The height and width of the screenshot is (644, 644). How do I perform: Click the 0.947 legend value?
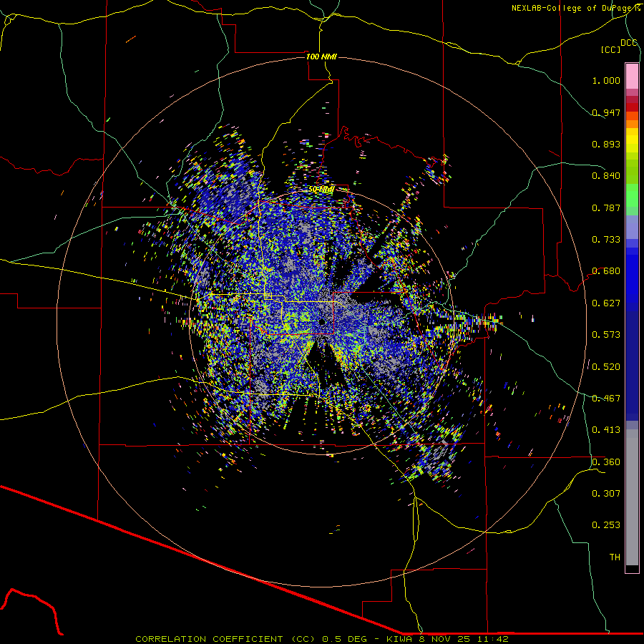point(606,112)
